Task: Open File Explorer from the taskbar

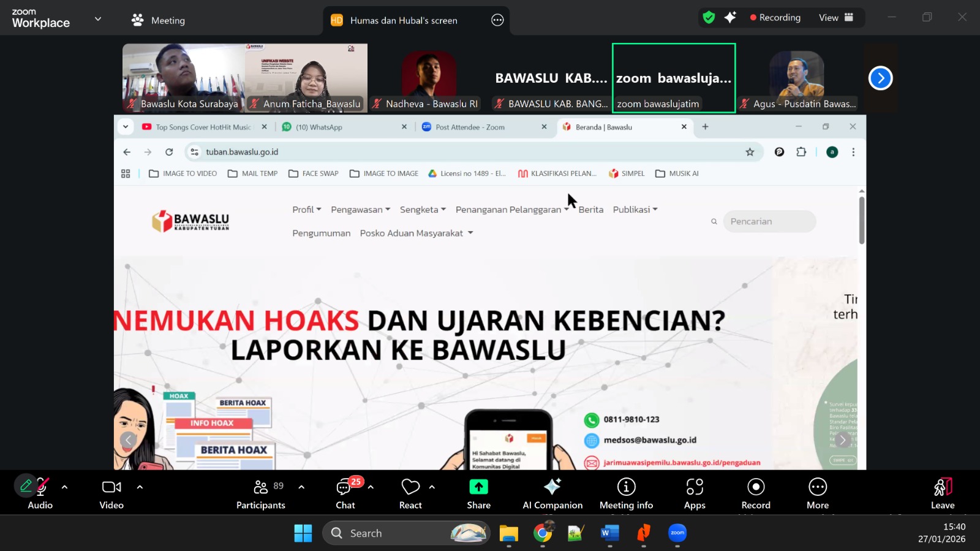Action: 508,533
